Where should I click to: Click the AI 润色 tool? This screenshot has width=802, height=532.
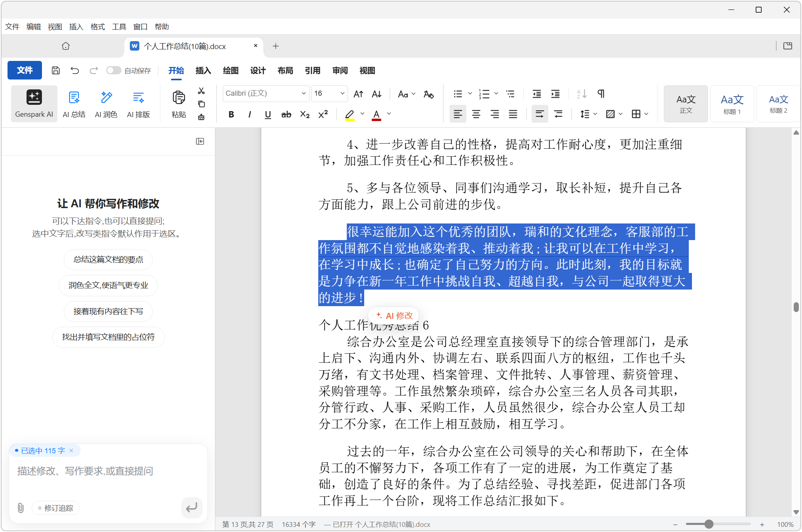pyautogui.click(x=106, y=104)
